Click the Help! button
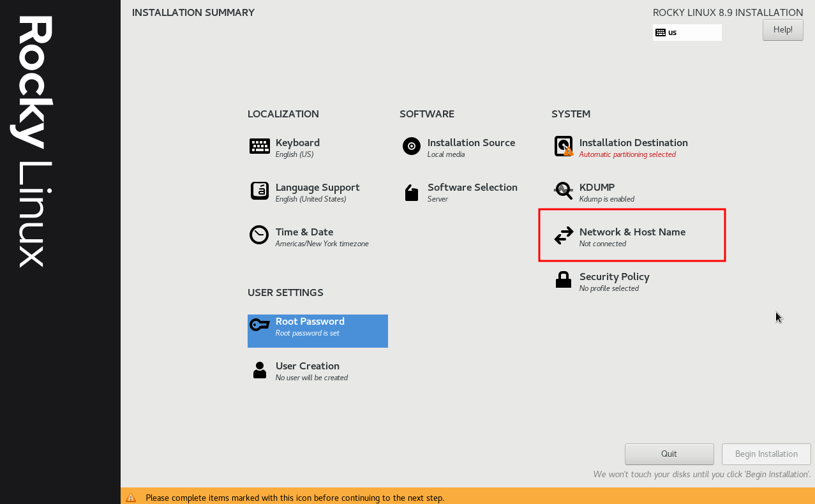 click(x=783, y=30)
